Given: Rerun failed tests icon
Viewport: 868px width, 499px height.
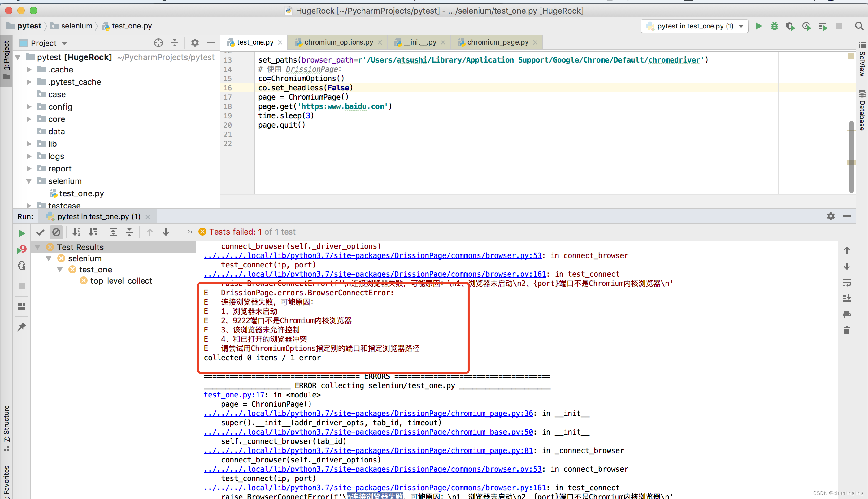Looking at the screenshot, I should pos(22,249).
